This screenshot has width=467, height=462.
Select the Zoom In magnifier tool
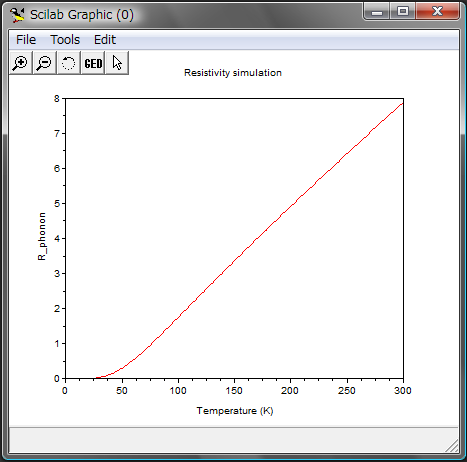click(x=21, y=63)
